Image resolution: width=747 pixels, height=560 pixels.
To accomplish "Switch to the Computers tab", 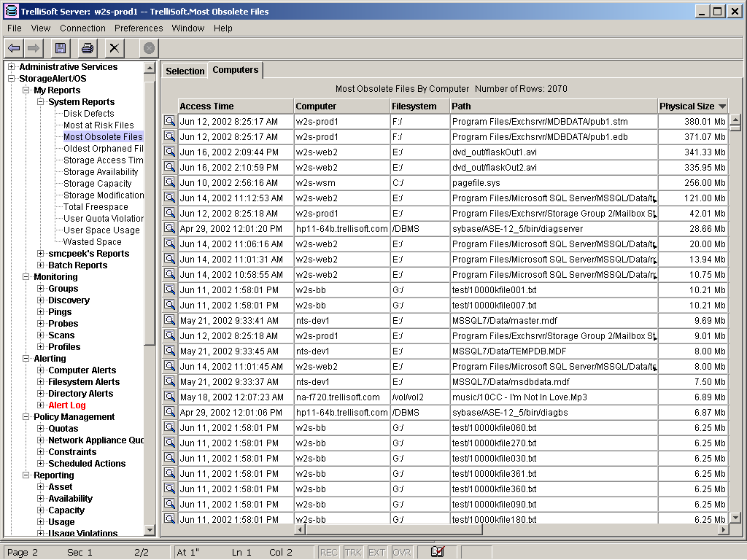I will coord(236,69).
